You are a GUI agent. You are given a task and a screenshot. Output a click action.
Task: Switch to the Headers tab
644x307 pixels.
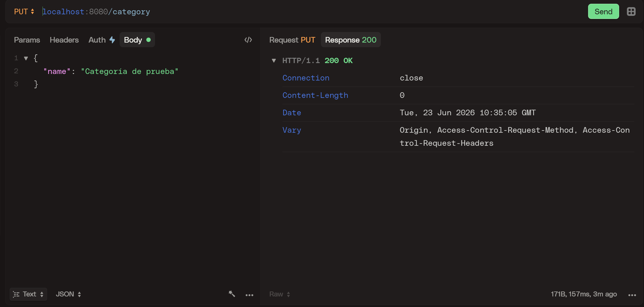64,40
